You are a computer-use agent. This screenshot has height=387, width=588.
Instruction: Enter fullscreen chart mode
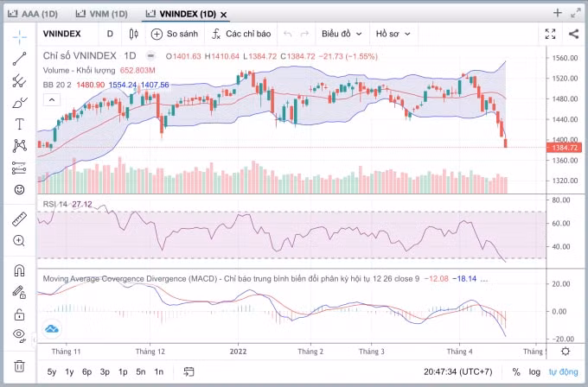click(550, 34)
